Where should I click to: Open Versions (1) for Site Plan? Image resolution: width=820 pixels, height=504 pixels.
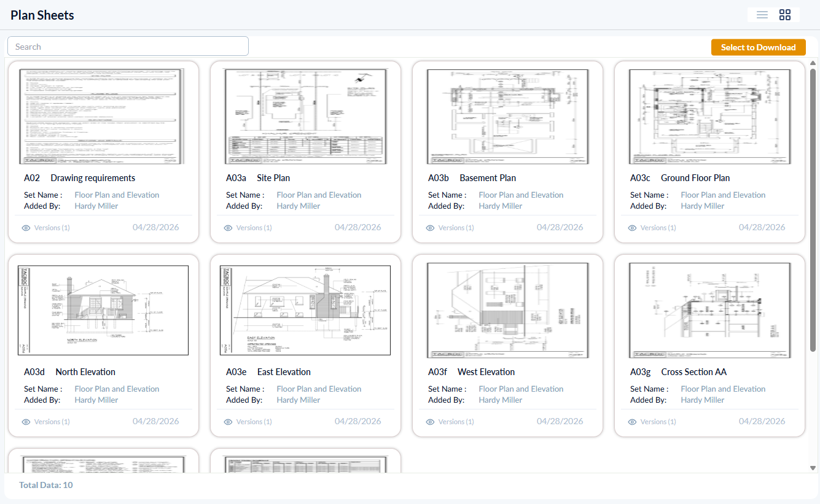[254, 228]
